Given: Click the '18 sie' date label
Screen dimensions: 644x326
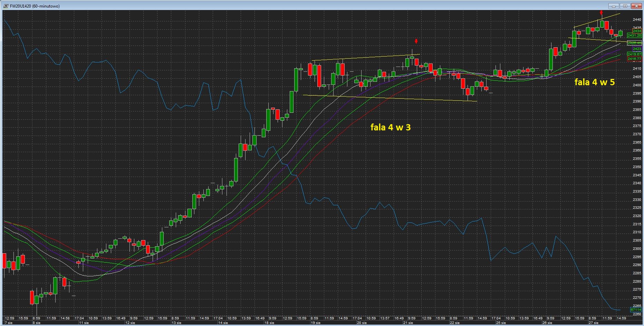Looking at the screenshot, I should (x=269, y=323).
